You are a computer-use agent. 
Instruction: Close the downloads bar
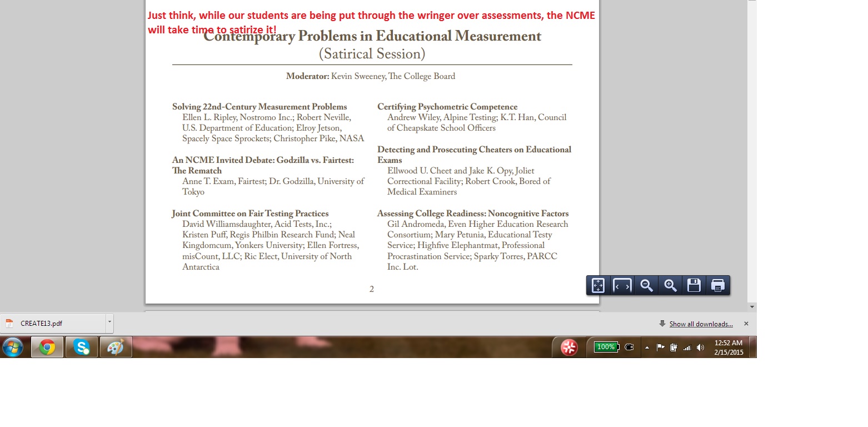point(746,324)
